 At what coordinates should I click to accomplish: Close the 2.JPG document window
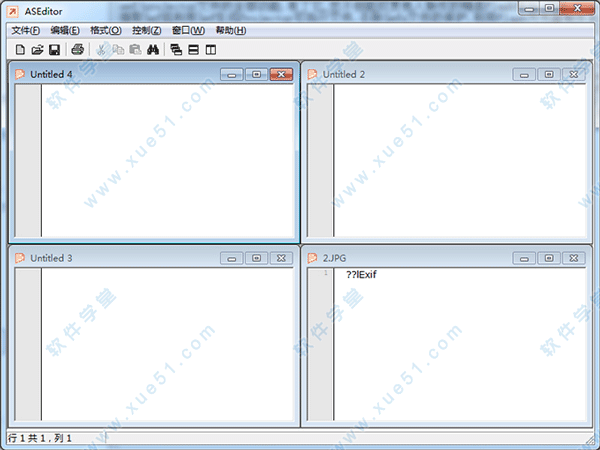tap(575, 258)
